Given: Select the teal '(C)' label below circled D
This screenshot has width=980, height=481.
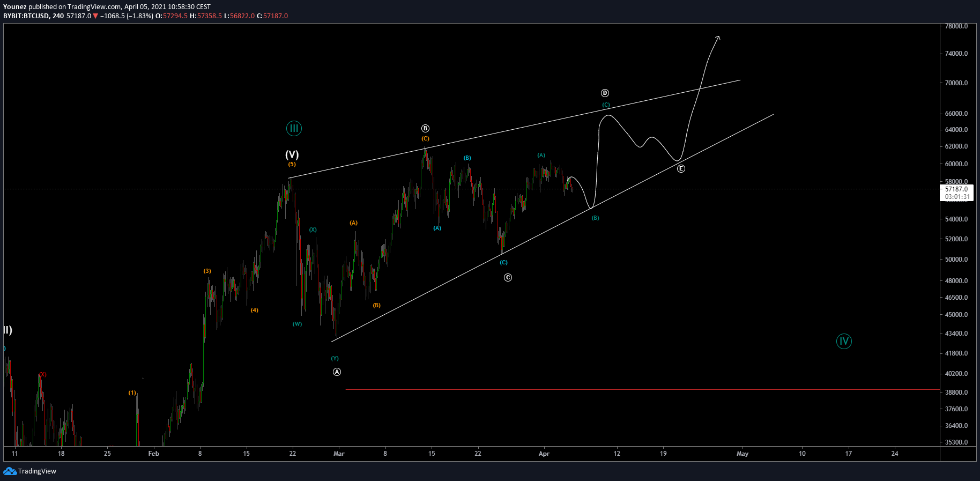Looking at the screenshot, I should [606, 105].
